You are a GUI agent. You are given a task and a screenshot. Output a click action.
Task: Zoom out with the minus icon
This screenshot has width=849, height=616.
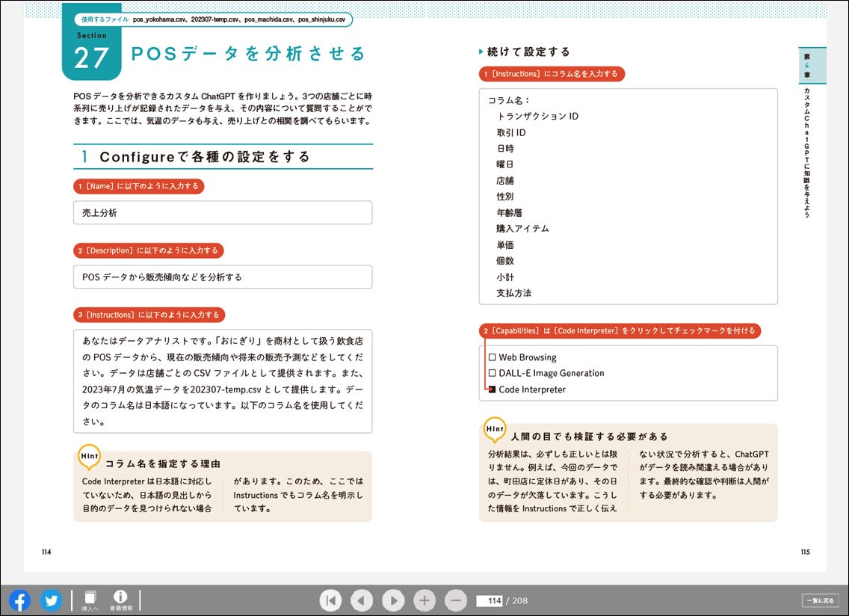454,600
